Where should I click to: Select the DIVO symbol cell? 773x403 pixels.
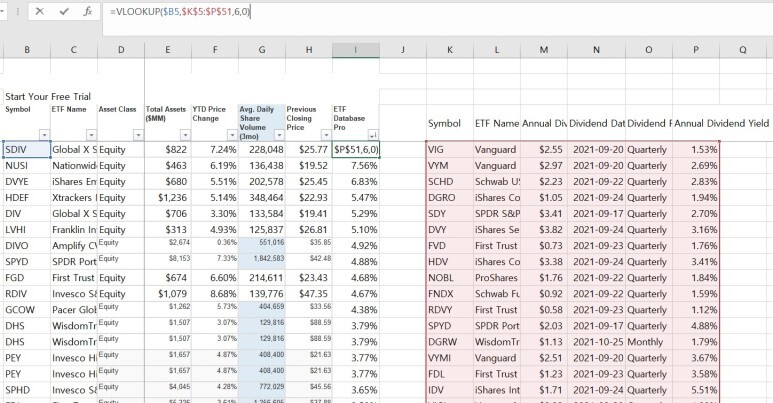[27, 246]
